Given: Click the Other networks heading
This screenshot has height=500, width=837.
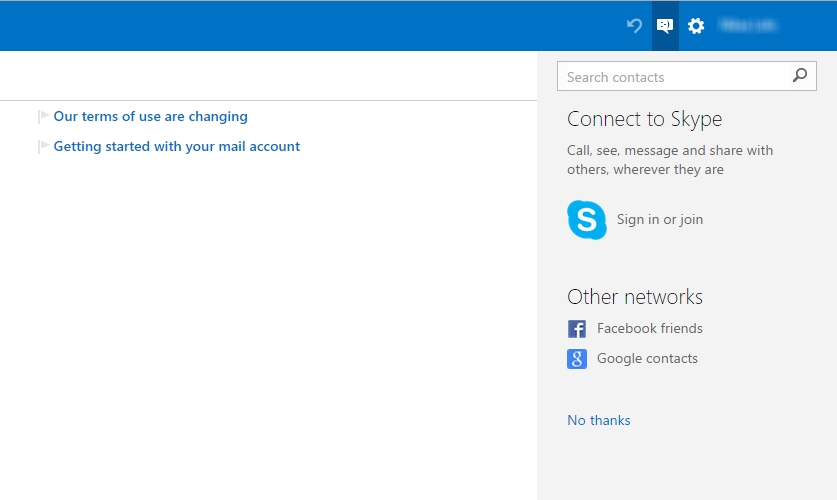Looking at the screenshot, I should pyautogui.click(x=634, y=297).
